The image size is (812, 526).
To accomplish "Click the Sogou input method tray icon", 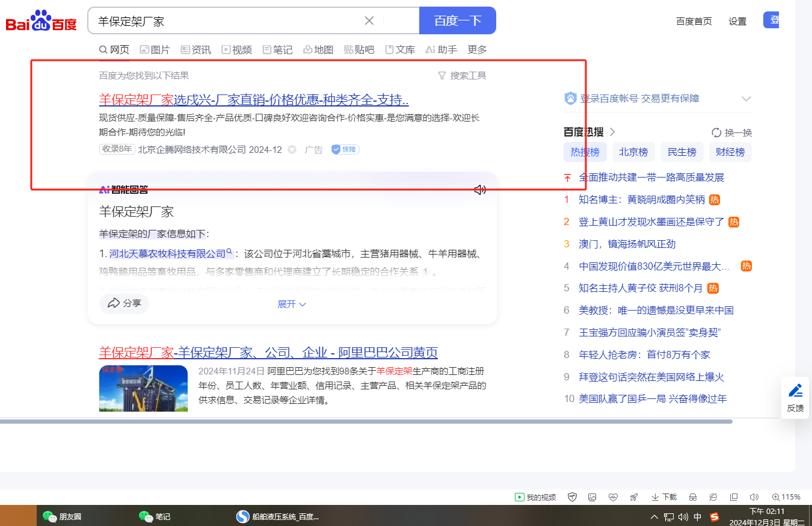I will click(x=714, y=517).
